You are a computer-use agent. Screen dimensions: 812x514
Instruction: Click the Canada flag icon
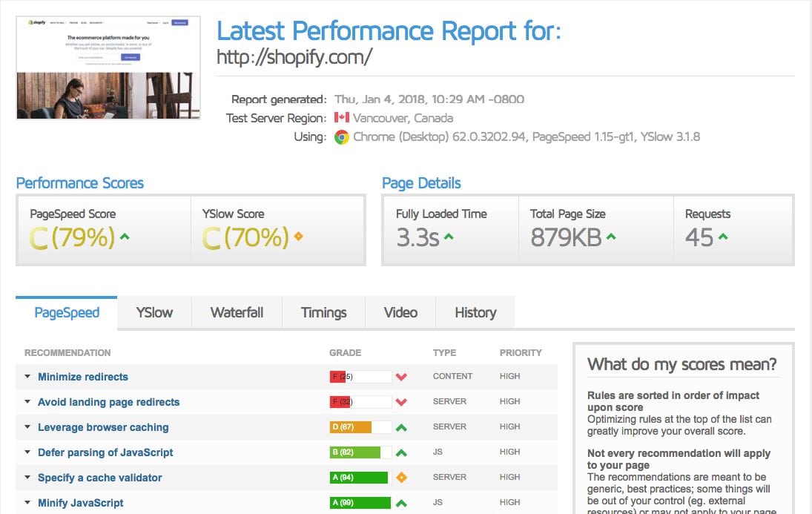[342, 118]
